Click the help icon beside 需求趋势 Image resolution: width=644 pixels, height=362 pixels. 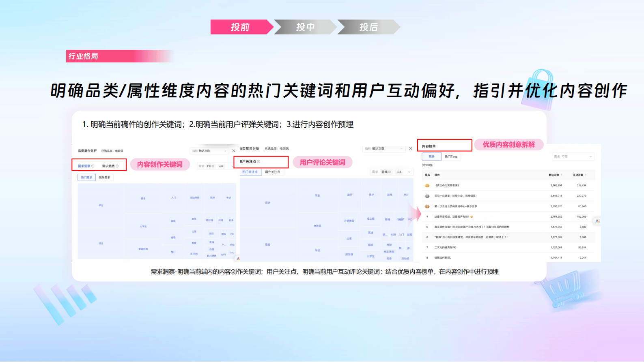pos(117,166)
